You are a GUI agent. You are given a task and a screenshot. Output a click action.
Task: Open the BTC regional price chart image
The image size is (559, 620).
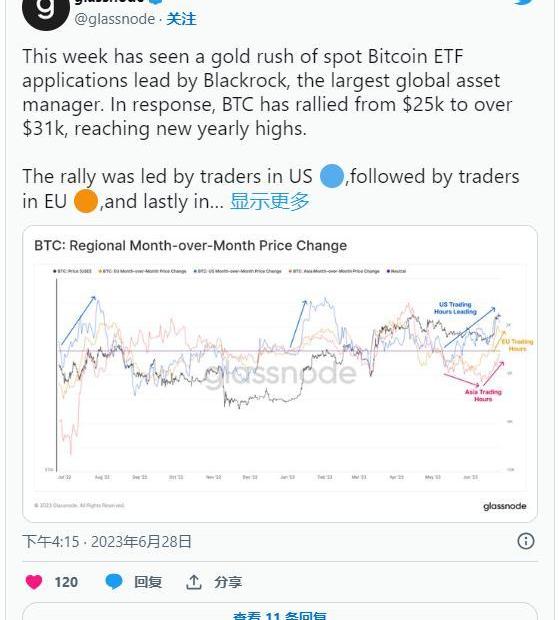coord(280,374)
